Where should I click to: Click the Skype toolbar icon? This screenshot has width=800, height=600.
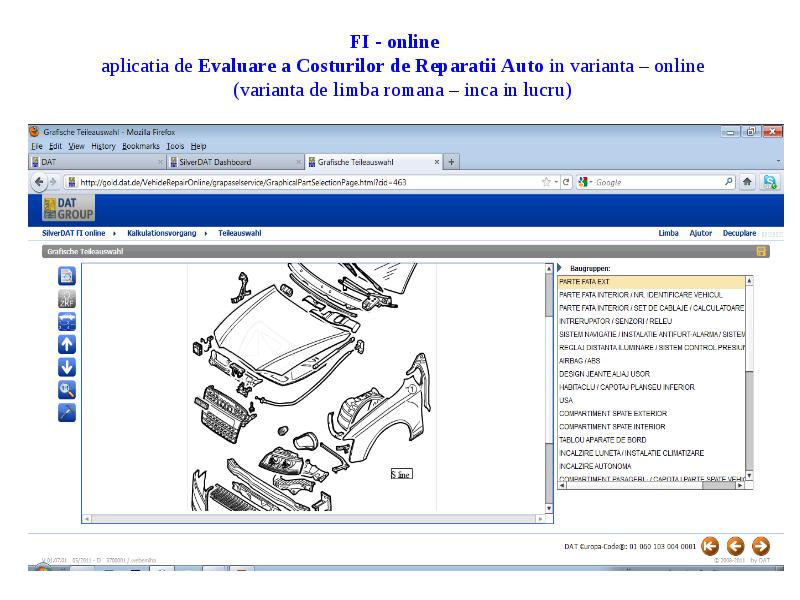tap(770, 182)
